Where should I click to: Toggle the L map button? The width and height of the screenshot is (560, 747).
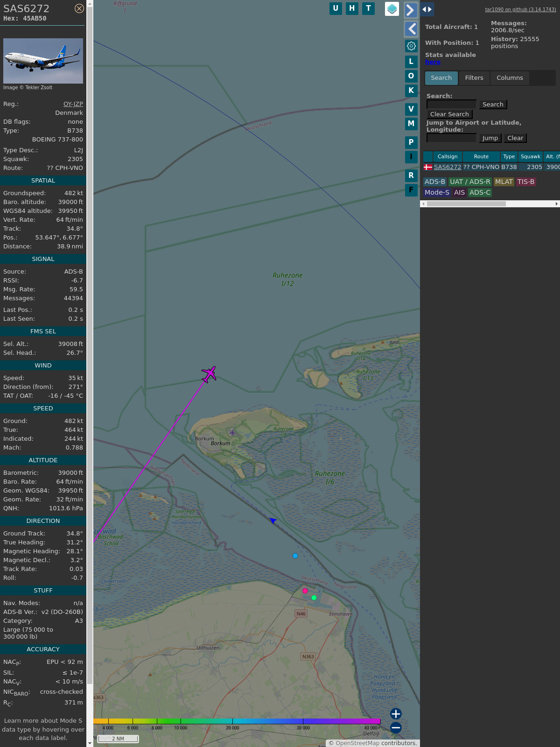pyautogui.click(x=411, y=62)
